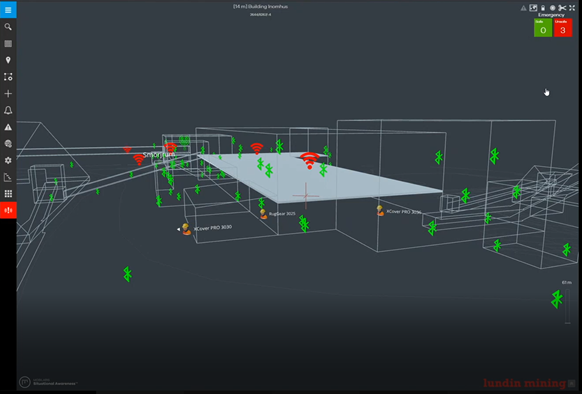Click the scissors section-cut icon
The height and width of the screenshot is (394, 582).
[562, 8]
